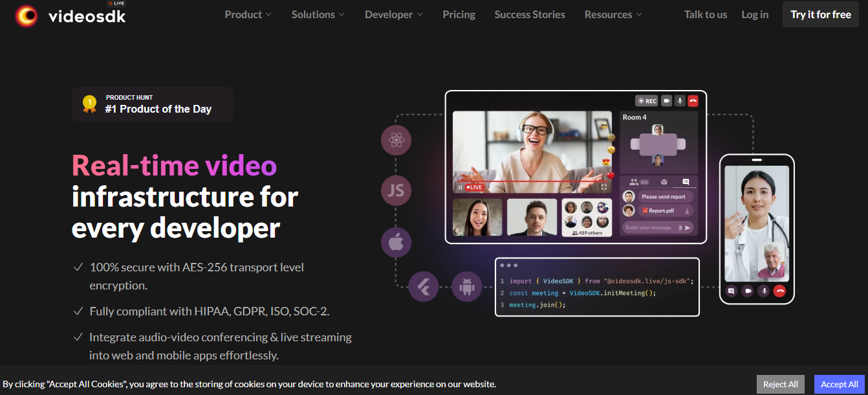
Task: Click the sunglasses emoji reaction on the video
Action: click(604, 126)
